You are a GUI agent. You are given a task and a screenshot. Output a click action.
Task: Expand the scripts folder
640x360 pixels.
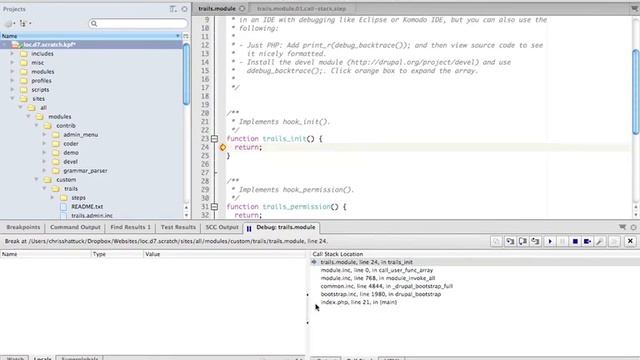pyautogui.click(x=12, y=89)
